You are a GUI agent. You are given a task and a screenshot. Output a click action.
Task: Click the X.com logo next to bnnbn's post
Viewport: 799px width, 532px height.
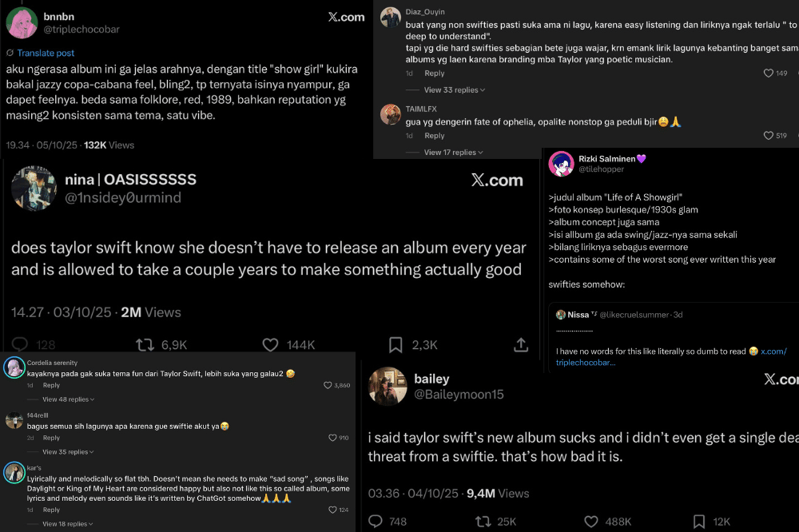coord(346,16)
